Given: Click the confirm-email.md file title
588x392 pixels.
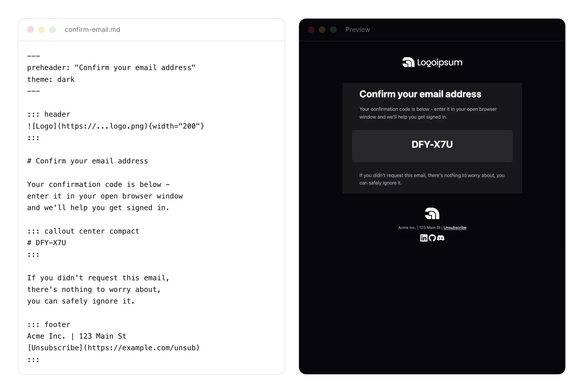Looking at the screenshot, I should point(92,30).
